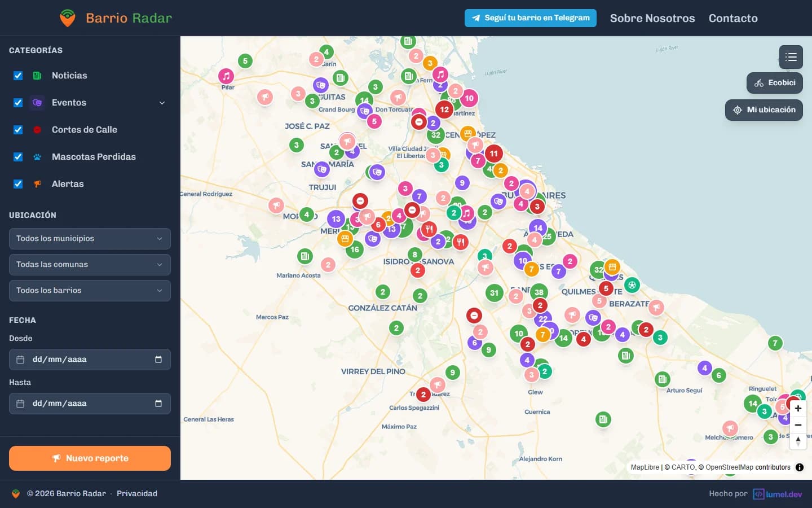
Task: Toggle the Ecobici layer button
Action: pos(775,83)
